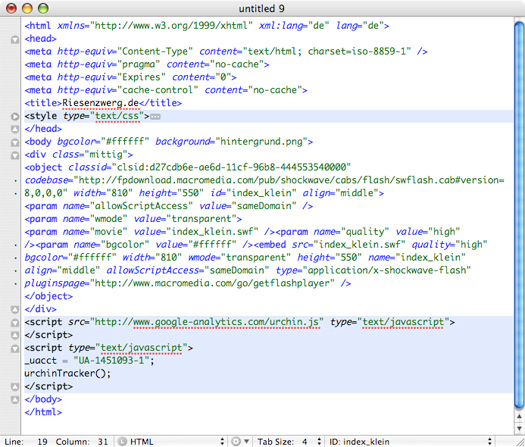
Task: Click the Expires meta tag line
Action: 130,77
